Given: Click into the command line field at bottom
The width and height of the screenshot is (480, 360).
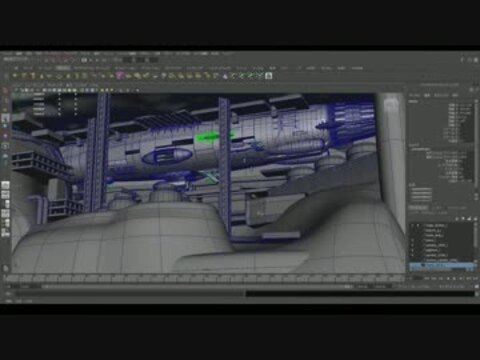Looking at the screenshot, I should (130, 294).
